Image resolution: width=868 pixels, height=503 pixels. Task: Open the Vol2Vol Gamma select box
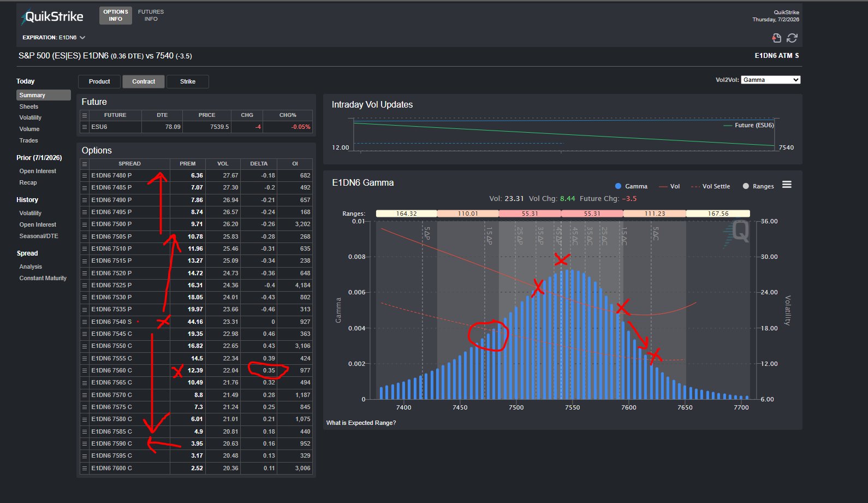coord(771,80)
